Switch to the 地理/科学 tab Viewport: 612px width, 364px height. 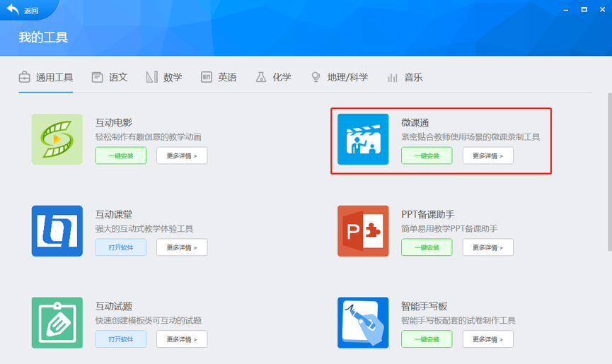click(340, 77)
